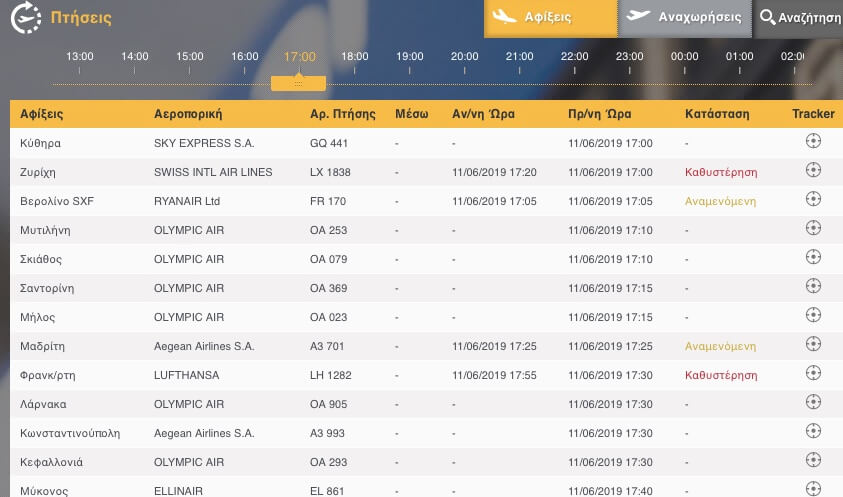Viewport: 843px width, 497px height.
Task: Jump to 16:00 on the timeline
Action: tap(245, 56)
